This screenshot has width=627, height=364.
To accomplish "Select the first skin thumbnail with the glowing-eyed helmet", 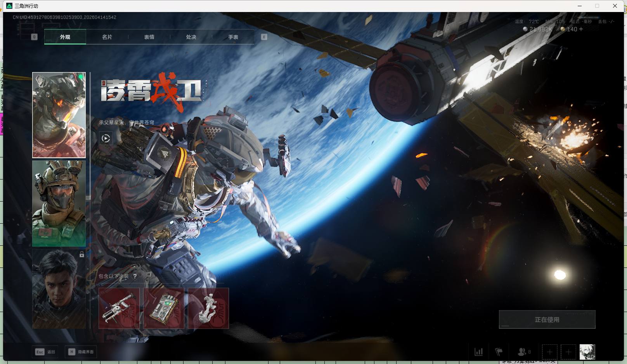I will coord(59,115).
